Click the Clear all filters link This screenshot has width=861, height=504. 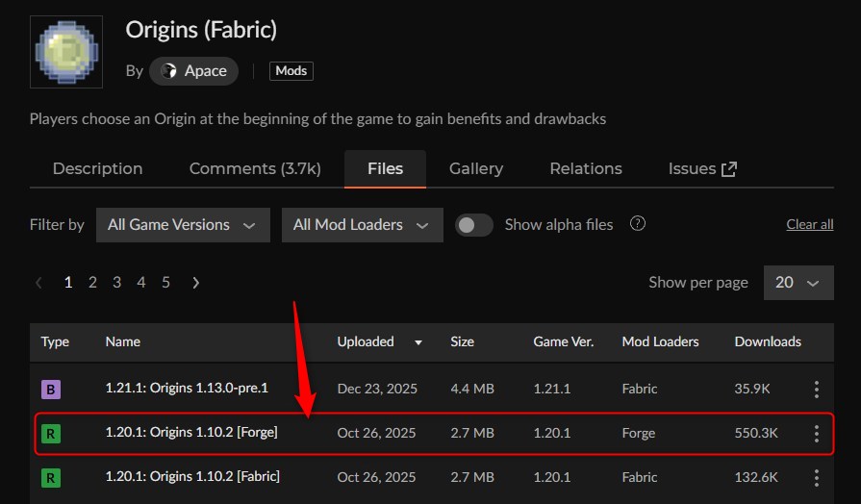pyautogui.click(x=809, y=224)
